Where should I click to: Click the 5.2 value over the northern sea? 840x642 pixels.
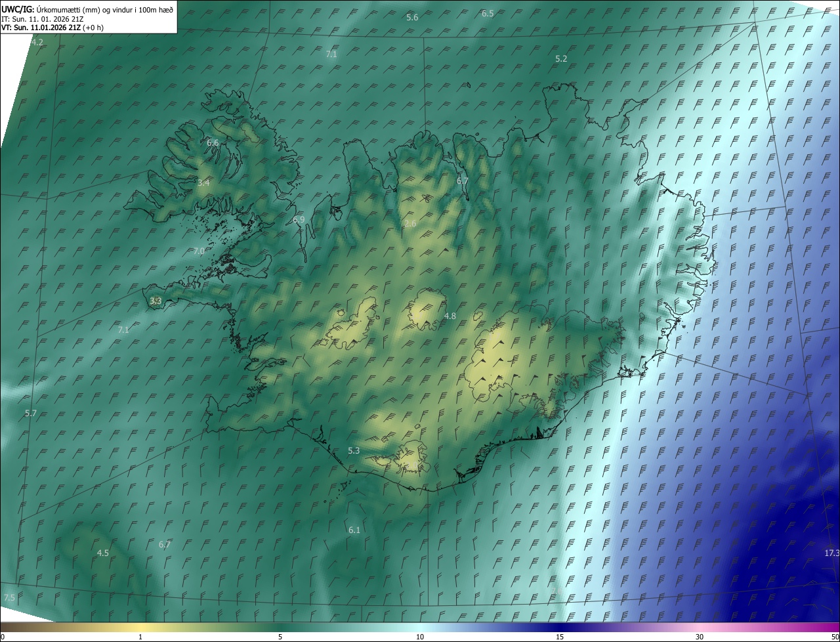click(x=561, y=59)
